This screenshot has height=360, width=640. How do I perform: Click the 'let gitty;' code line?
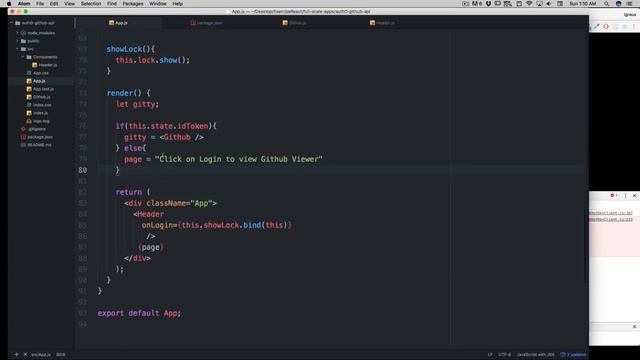[137, 104]
